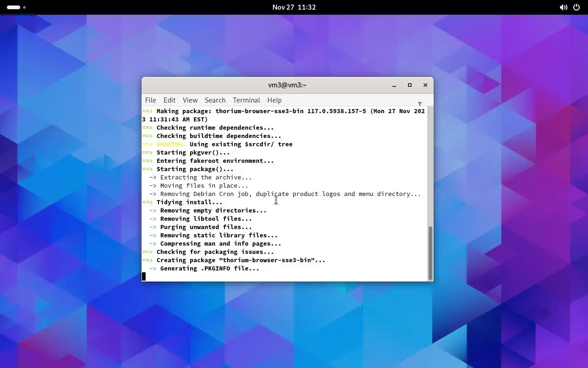This screenshot has width=588, height=368.
Task: Click 'Checking for packaging issues...' line
Action: pyautogui.click(x=208, y=252)
